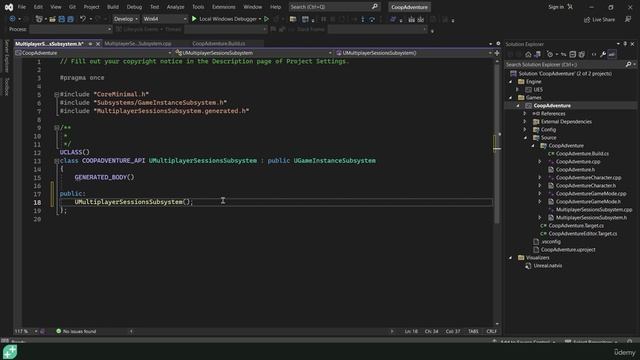The image size is (640, 360).
Task: Select Unreal.natvis under Visualizers
Action: click(x=548, y=266)
